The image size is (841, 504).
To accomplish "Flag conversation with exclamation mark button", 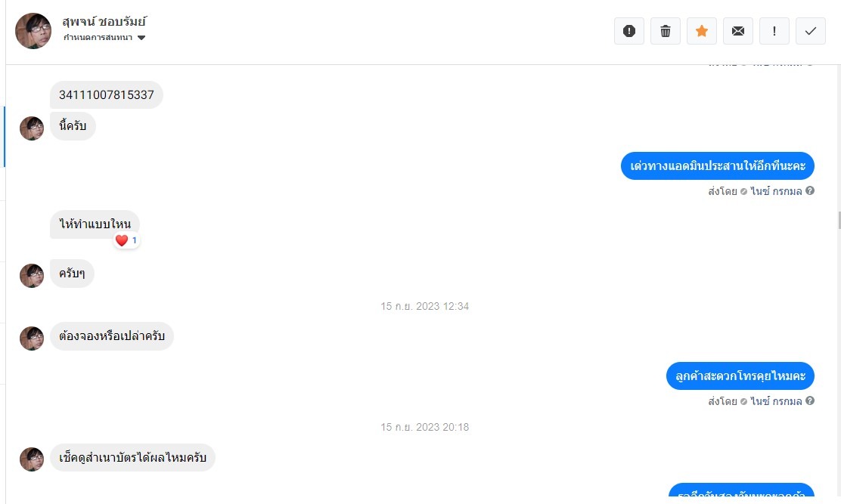I will tap(774, 31).
